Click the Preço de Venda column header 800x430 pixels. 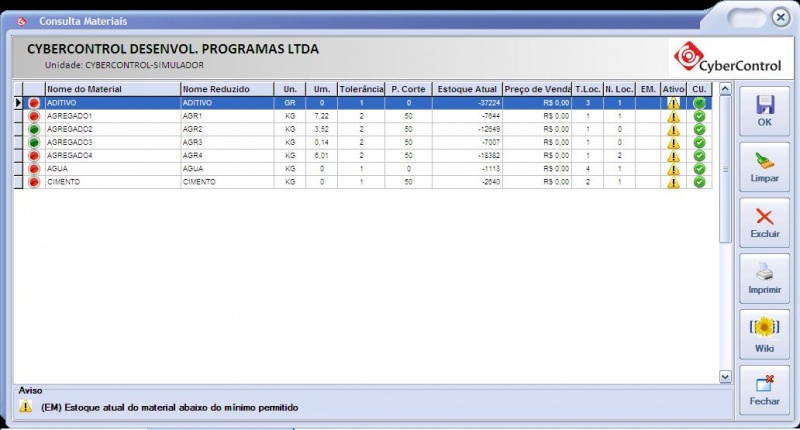537,89
